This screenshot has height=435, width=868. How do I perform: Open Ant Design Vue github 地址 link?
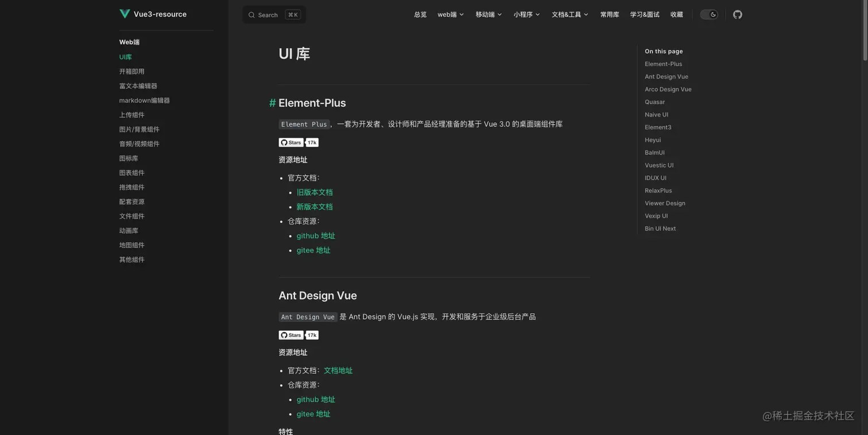(x=316, y=399)
